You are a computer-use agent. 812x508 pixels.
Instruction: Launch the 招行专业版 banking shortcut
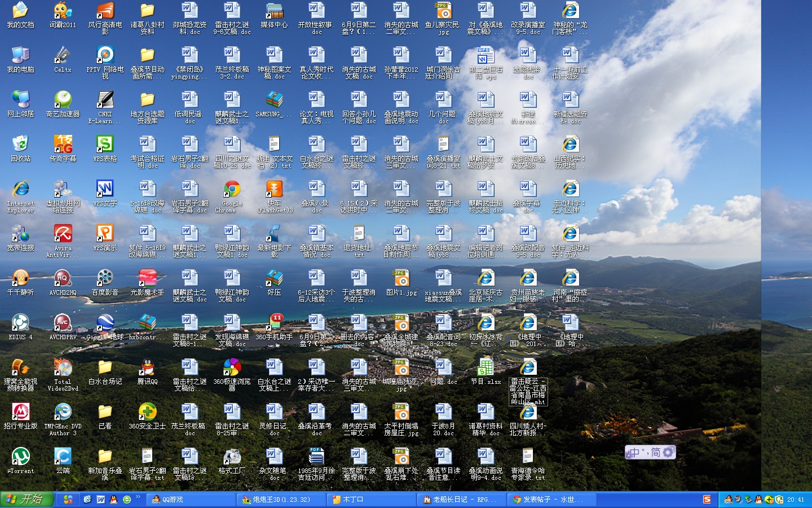pos(20,416)
